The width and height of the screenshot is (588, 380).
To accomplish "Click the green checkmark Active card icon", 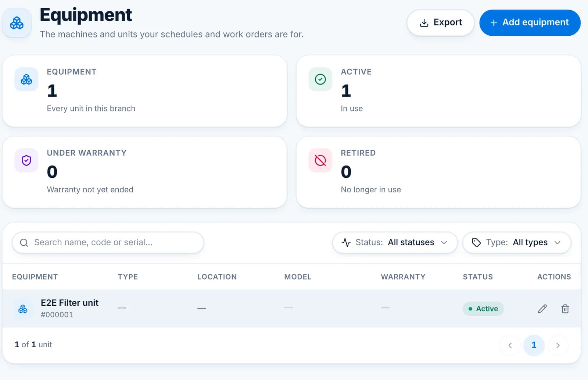I will 320,79.
